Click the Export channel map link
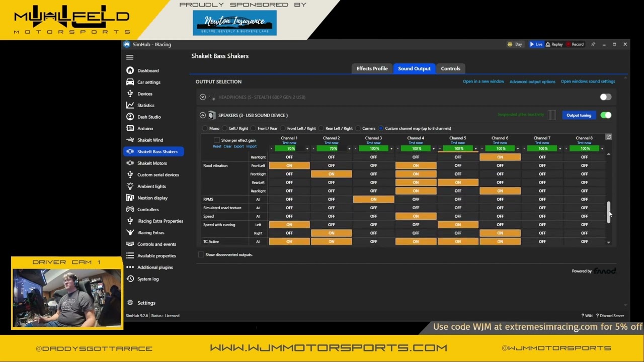This screenshot has width=644, height=362. [238, 146]
